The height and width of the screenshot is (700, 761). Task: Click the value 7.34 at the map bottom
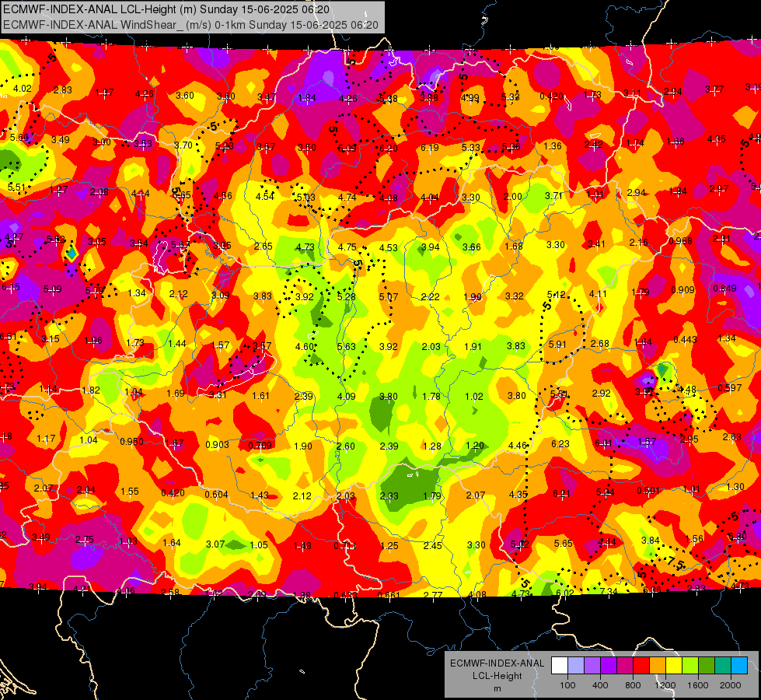(609, 591)
